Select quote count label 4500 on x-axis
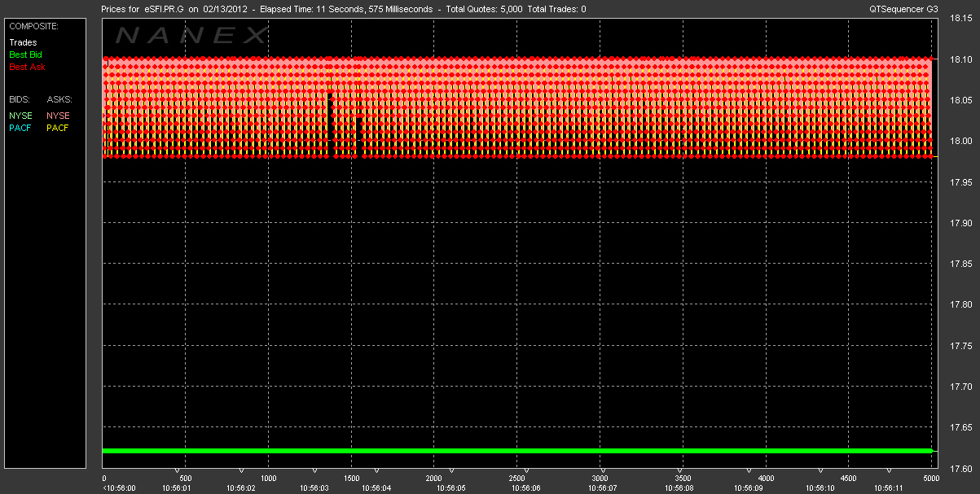This screenshot has width=980, height=494. [x=849, y=479]
